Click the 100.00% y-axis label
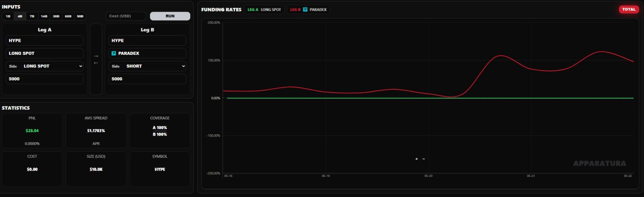644x197 pixels. (214, 60)
